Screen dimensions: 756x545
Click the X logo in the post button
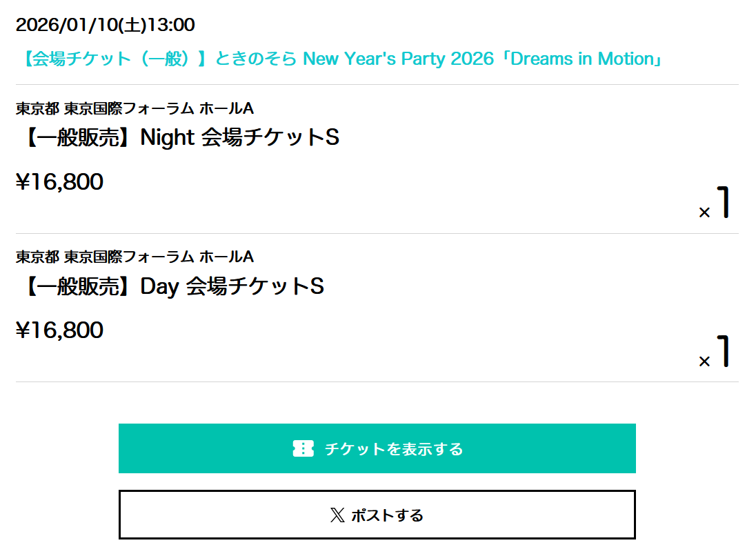point(337,515)
